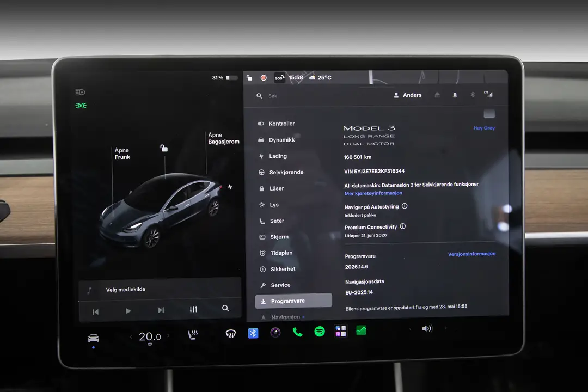Image resolution: width=588 pixels, height=392 pixels.
Task: Open Versjonsinformasjon release notes link
Action: pos(471,254)
